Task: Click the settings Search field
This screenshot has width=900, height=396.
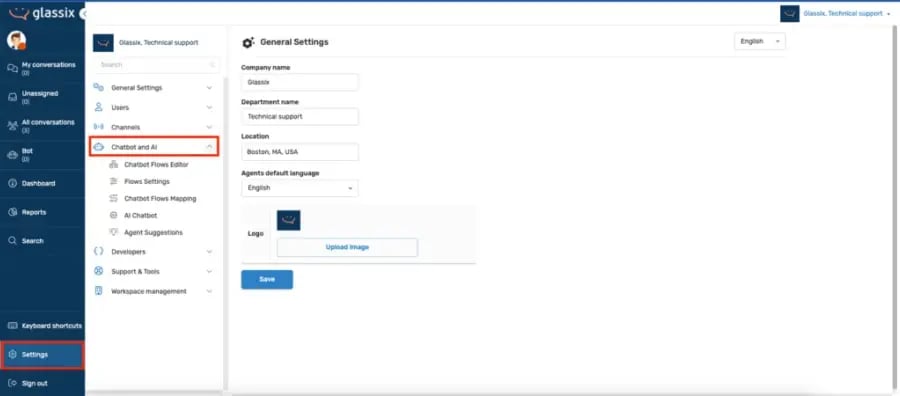Action: tap(157, 65)
